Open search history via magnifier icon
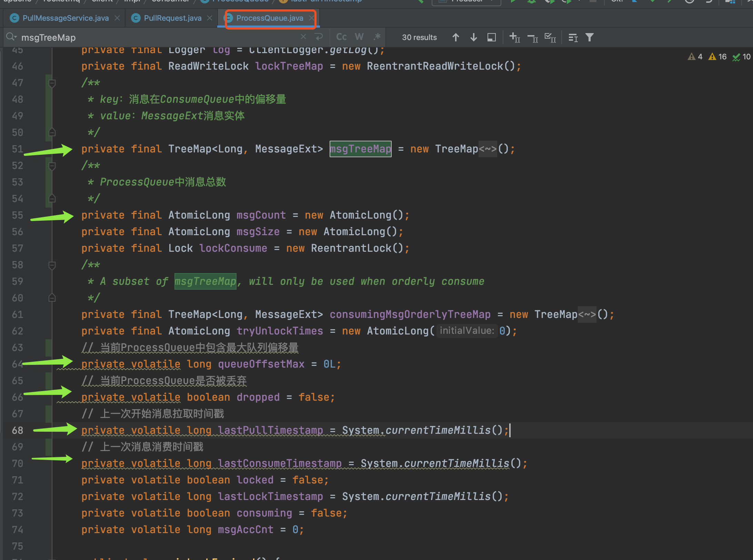 11,37
